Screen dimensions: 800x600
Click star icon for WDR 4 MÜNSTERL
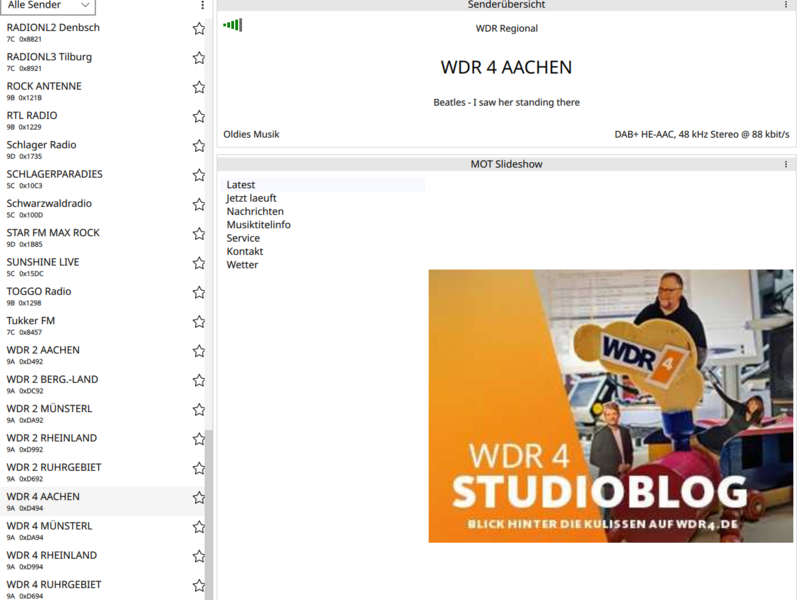click(199, 528)
